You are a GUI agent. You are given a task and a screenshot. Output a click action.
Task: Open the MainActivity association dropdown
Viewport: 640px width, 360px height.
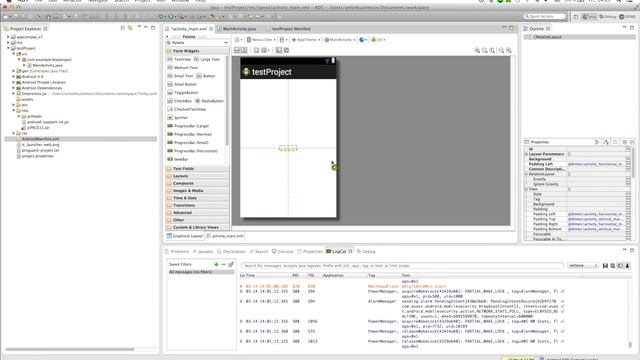pos(340,40)
